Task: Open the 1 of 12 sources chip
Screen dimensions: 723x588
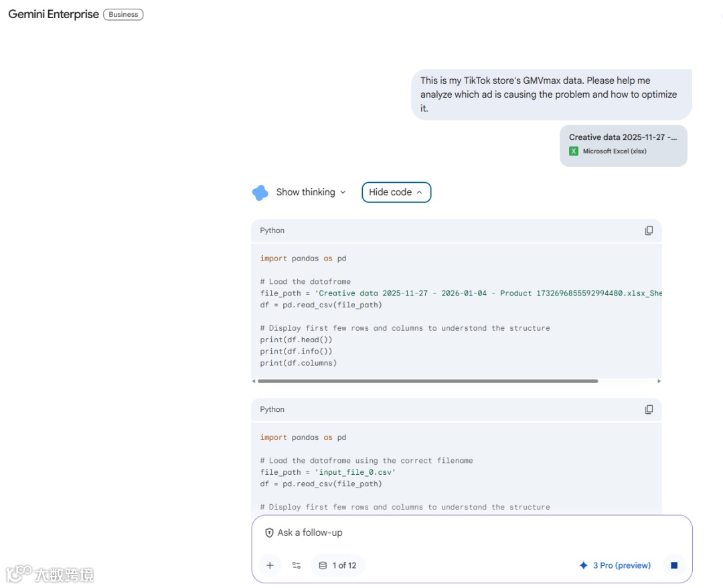Action: [x=338, y=565]
